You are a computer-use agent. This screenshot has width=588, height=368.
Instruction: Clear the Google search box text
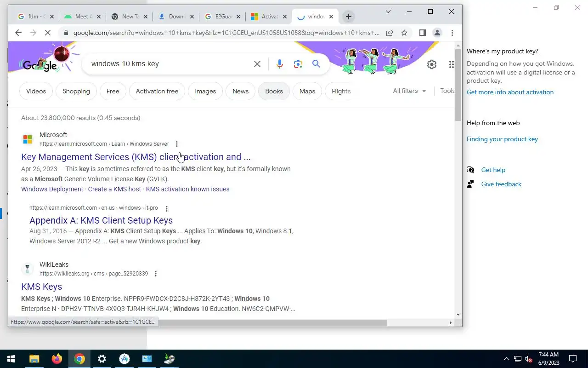click(257, 64)
